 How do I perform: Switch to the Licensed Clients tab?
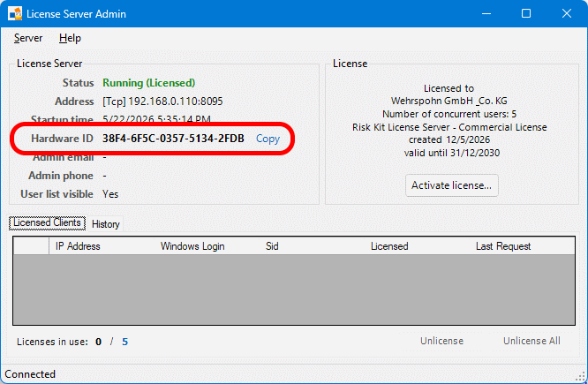[48, 222]
